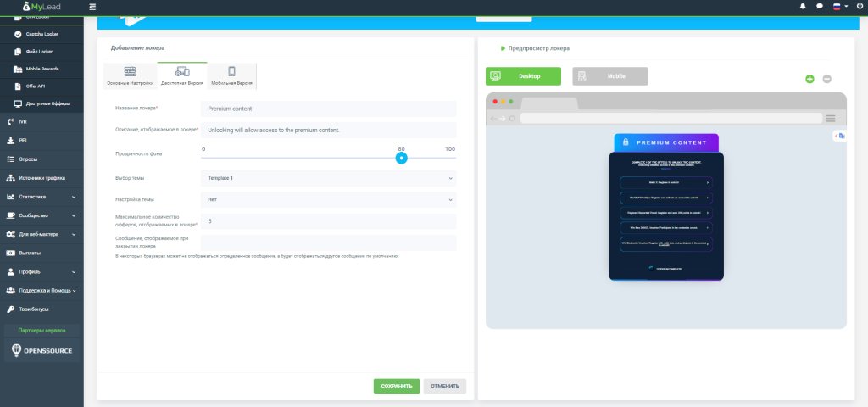The image size is (868, 407).
Task: Switch preview to Desktop
Action: click(523, 76)
